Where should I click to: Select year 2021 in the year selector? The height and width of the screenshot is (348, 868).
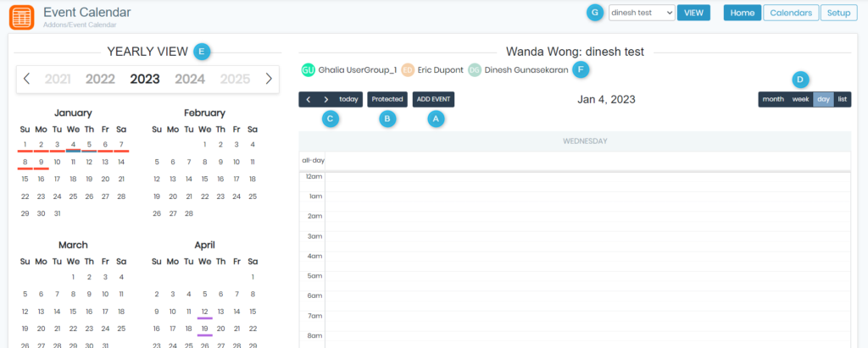pos(58,79)
